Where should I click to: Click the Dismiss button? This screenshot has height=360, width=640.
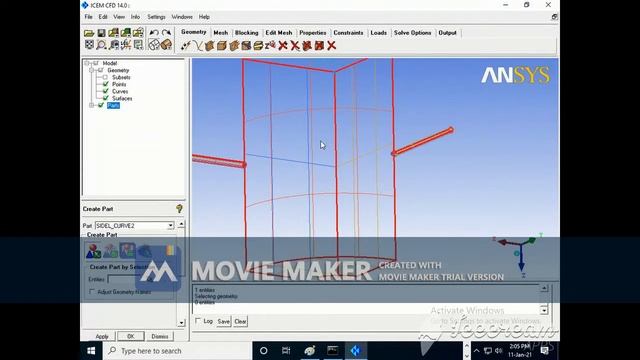tap(160, 336)
